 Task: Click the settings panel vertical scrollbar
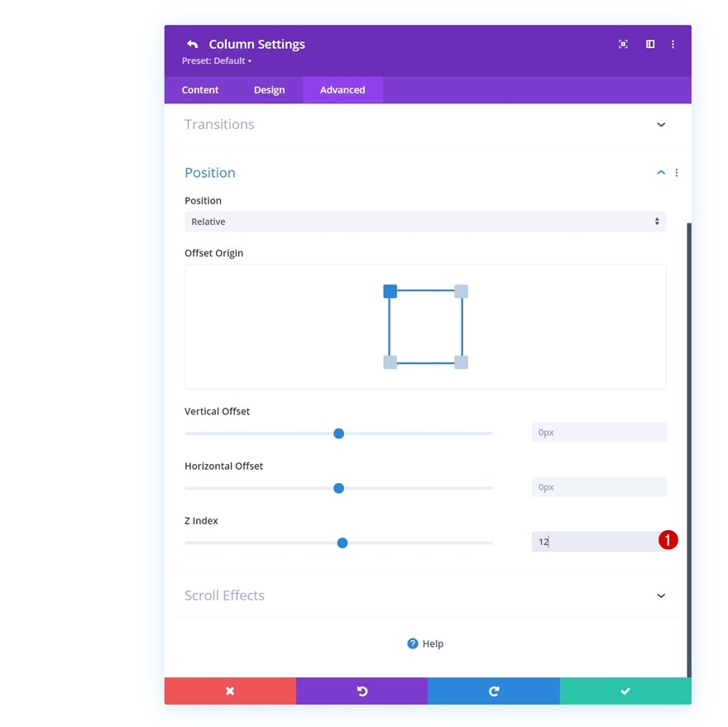689,449
